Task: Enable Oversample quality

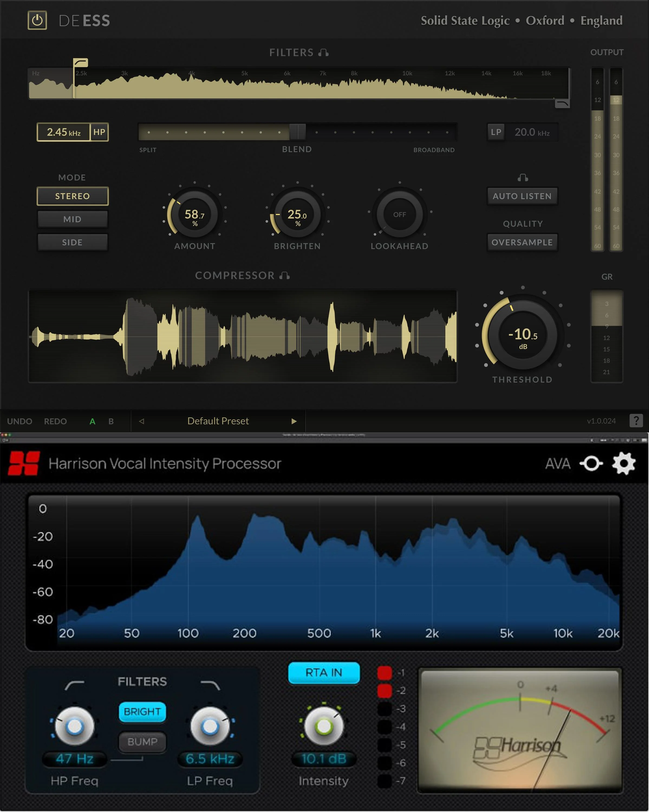Action: coord(522,242)
